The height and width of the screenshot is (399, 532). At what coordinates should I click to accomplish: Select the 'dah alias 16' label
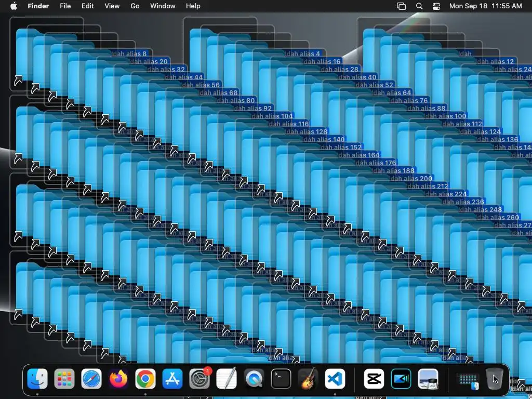[323, 61]
